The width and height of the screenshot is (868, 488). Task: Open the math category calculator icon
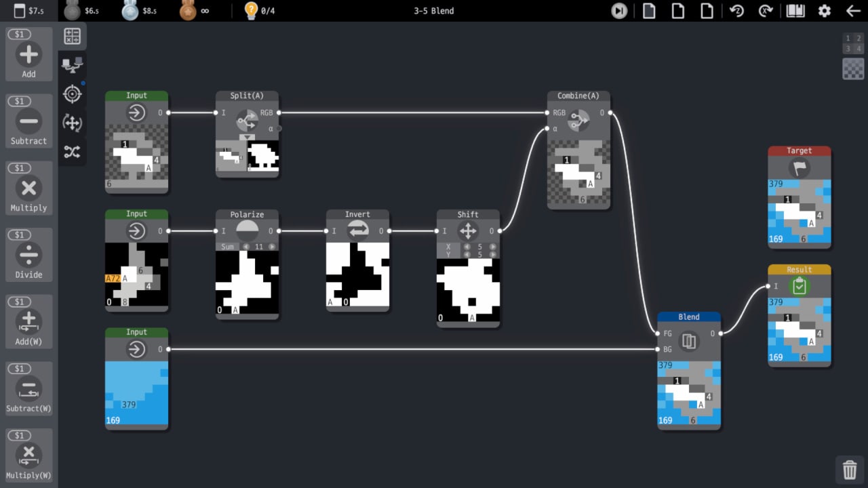[72, 37]
